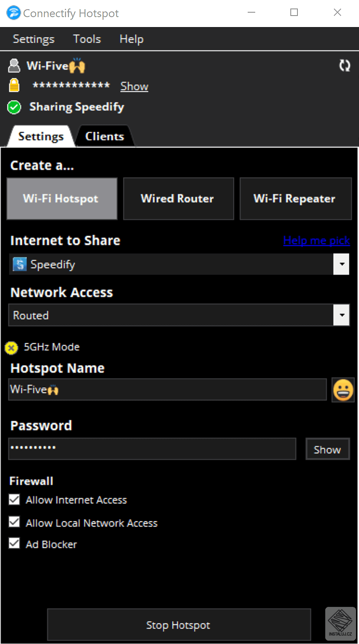The width and height of the screenshot is (359, 644).
Task: Expand the Network Access dropdown arrow
Action: coord(341,315)
